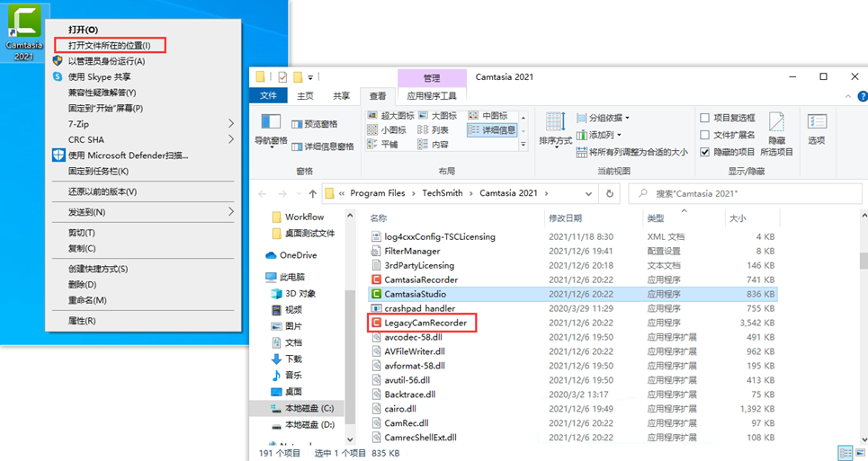Click the refresh icon beside the address bar

click(611, 193)
